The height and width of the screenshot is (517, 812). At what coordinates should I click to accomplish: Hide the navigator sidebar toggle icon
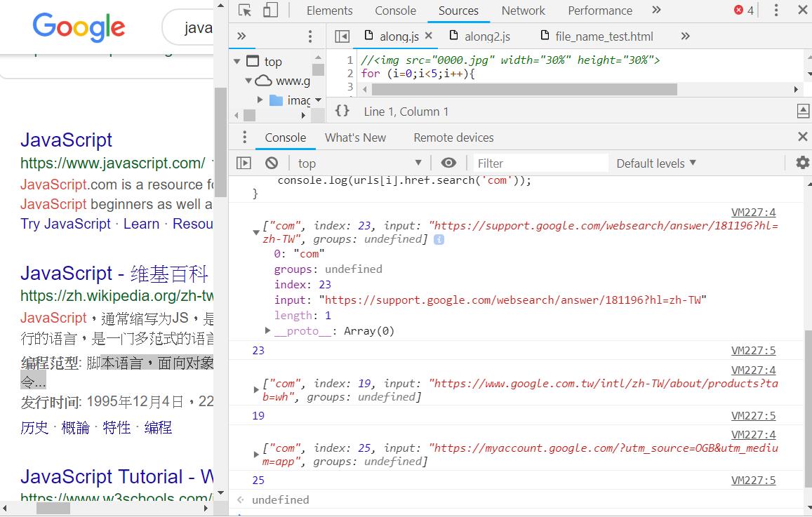click(x=342, y=36)
